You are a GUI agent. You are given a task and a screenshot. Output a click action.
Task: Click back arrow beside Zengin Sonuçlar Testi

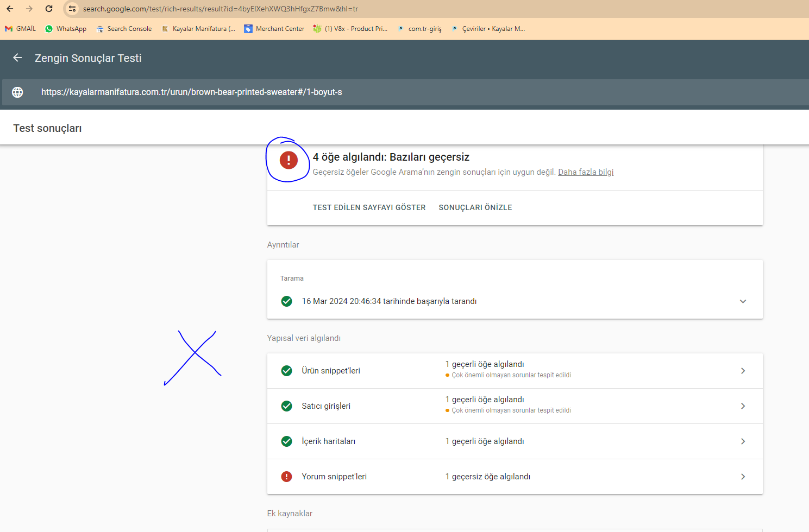[x=17, y=58]
